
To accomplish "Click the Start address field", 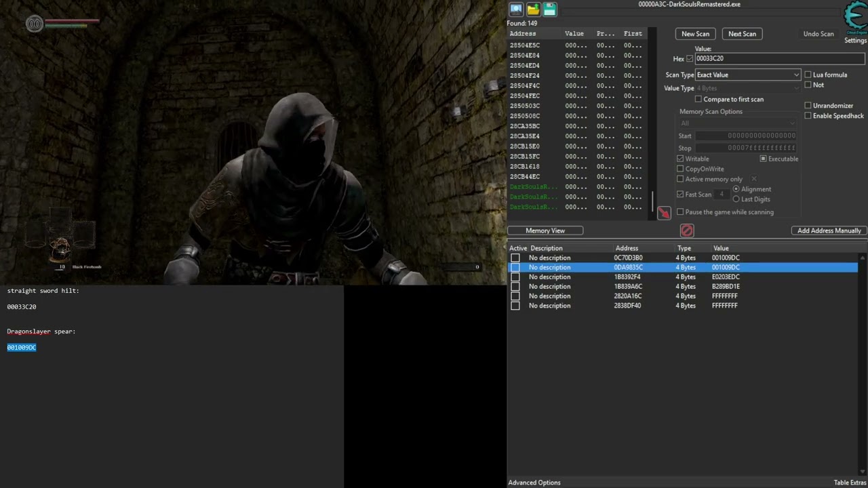I will coord(747,136).
